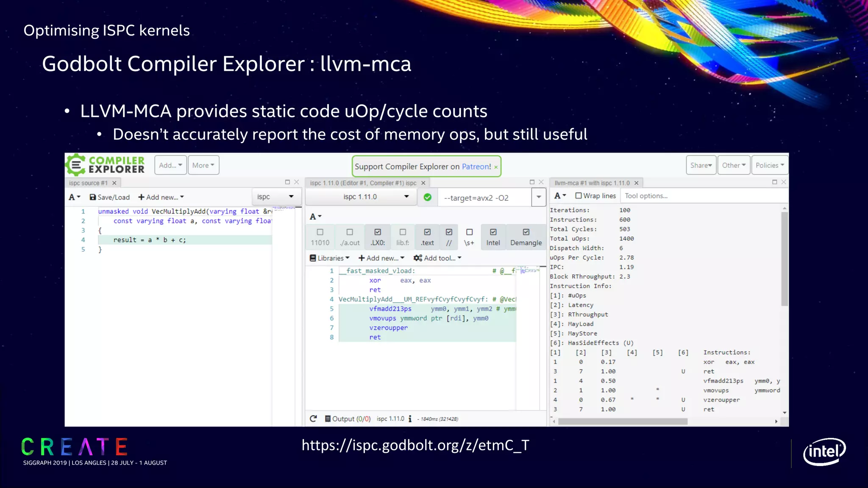Click the source editor minimap

pyautogui.click(x=284, y=208)
